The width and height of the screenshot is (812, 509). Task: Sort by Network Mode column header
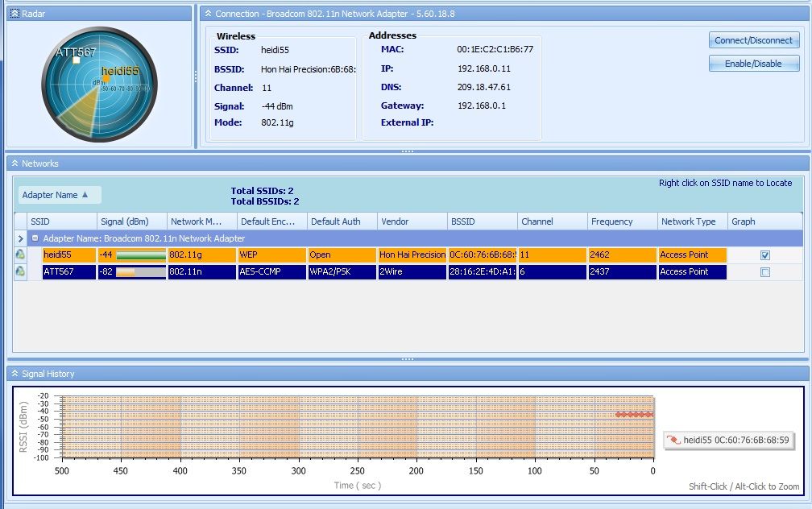(202, 221)
